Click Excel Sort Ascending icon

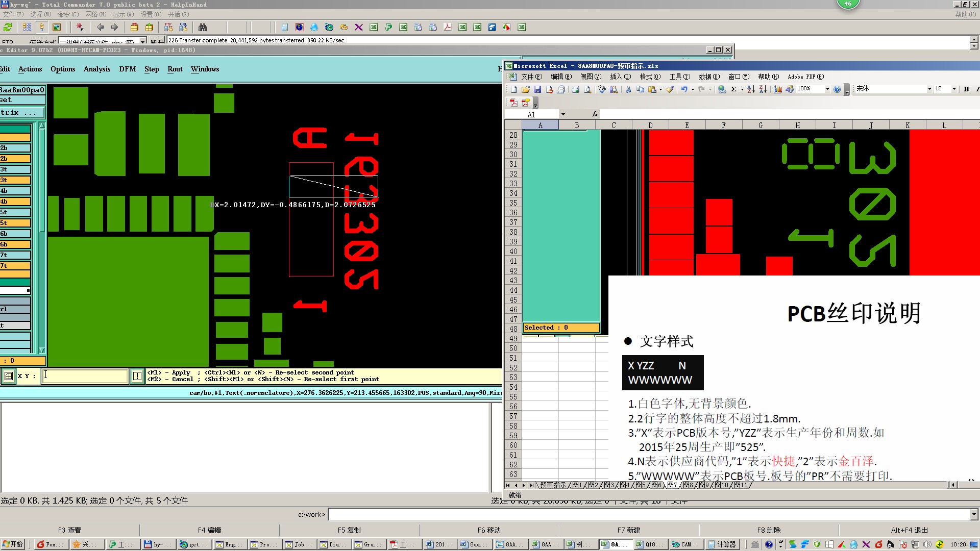click(x=751, y=89)
